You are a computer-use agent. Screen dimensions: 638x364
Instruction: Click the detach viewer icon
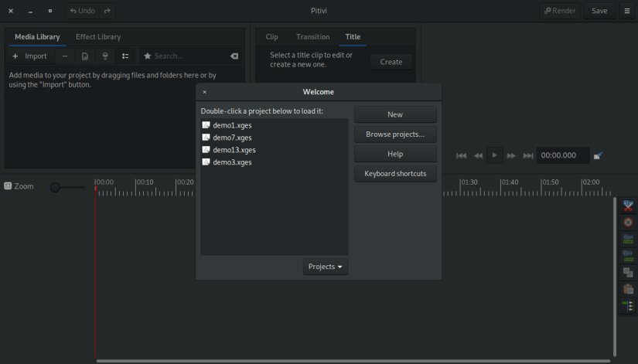click(x=598, y=155)
